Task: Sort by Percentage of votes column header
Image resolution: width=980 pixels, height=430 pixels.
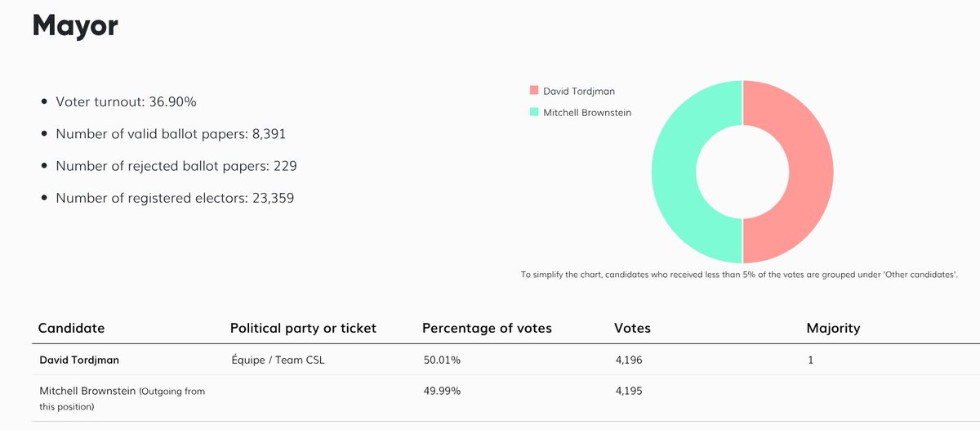Action: [x=487, y=328]
